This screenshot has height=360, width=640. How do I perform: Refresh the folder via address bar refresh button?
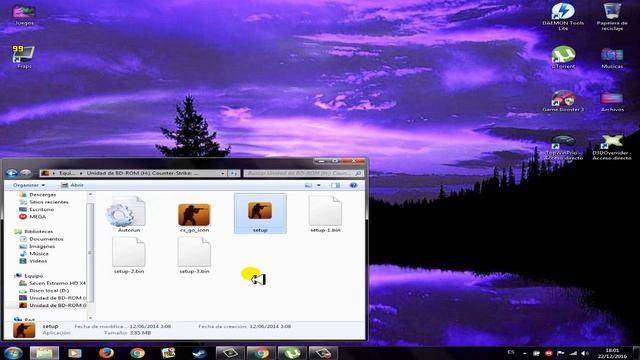(x=234, y=173)
